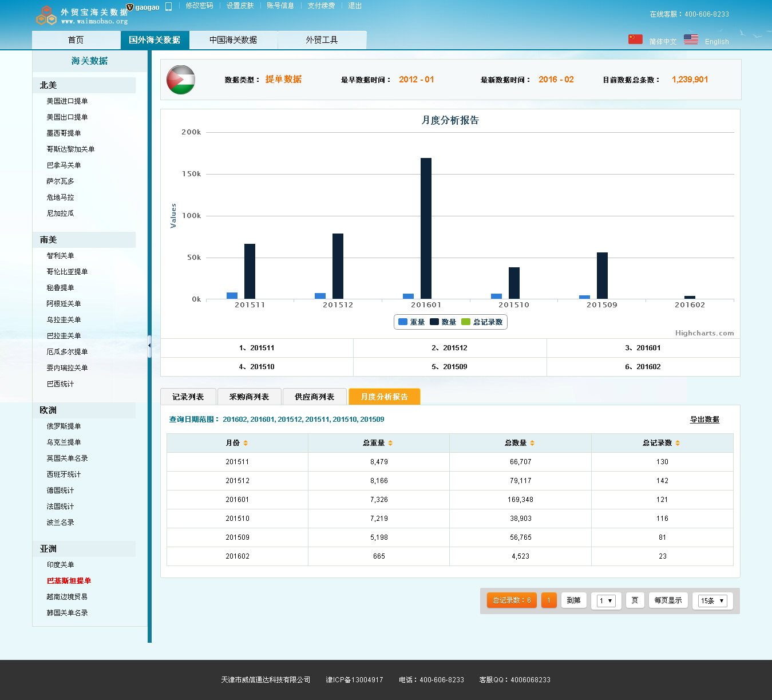Click the US flag icon
772x700 pixels.
click(x=691, y=39)
